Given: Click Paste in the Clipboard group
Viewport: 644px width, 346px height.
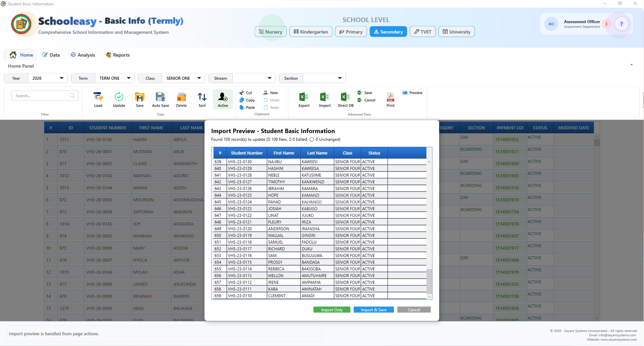Looking at the screenshot, I should click(x=247, y=108).
